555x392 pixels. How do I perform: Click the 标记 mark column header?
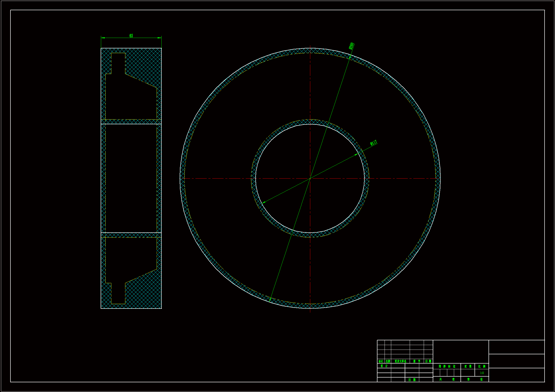pyautogui.click(x=381, y=361)
